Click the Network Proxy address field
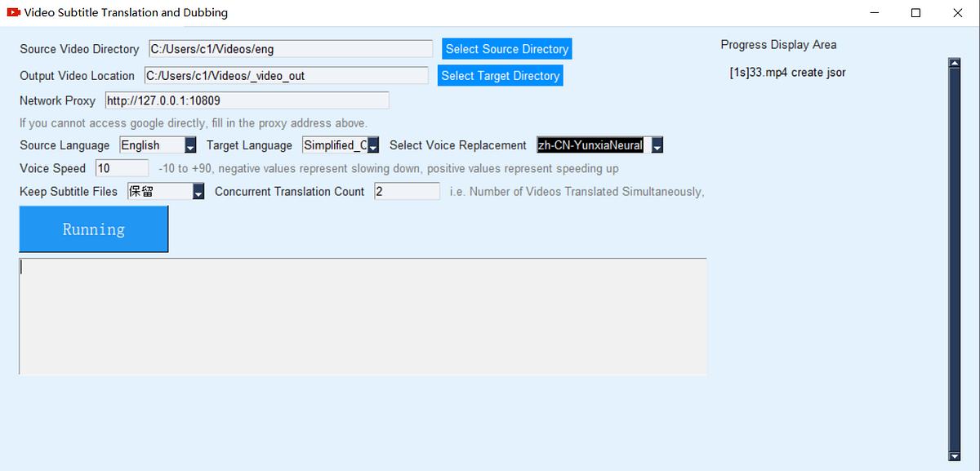The width and height of the screenshot is (980, 471). tap(247, 100)
